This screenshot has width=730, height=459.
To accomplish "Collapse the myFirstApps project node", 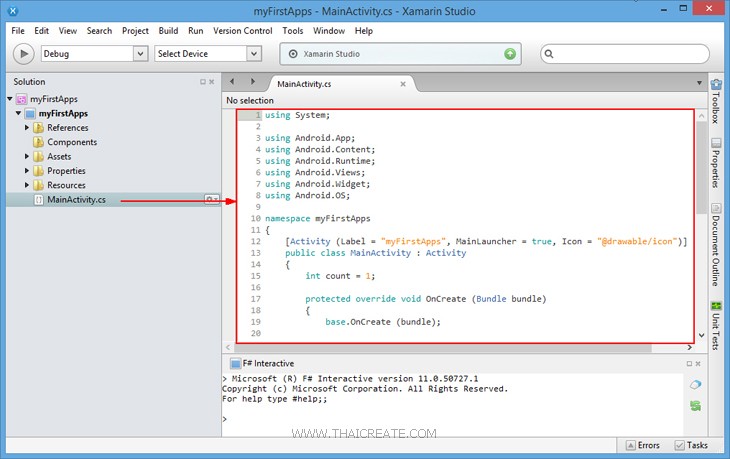I will tap(18, 113).
